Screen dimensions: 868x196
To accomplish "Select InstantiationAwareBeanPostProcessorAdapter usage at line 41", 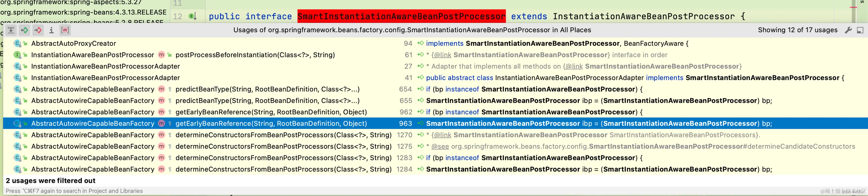I will (435, 78).
